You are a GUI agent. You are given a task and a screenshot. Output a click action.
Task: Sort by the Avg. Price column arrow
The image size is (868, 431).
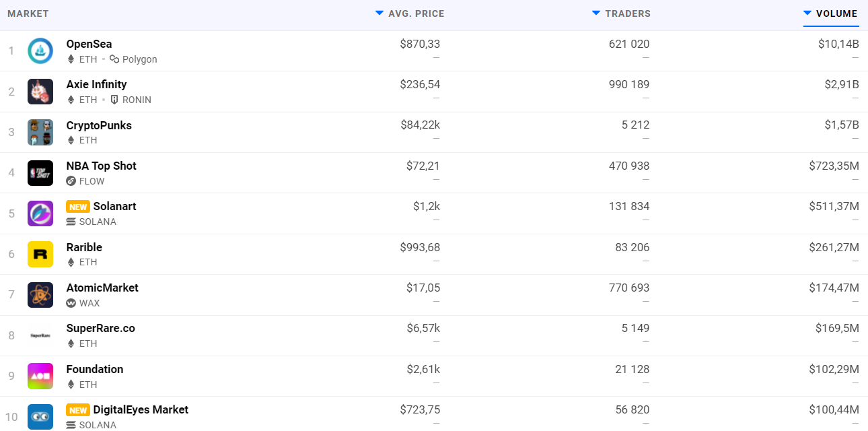[379, 13]
